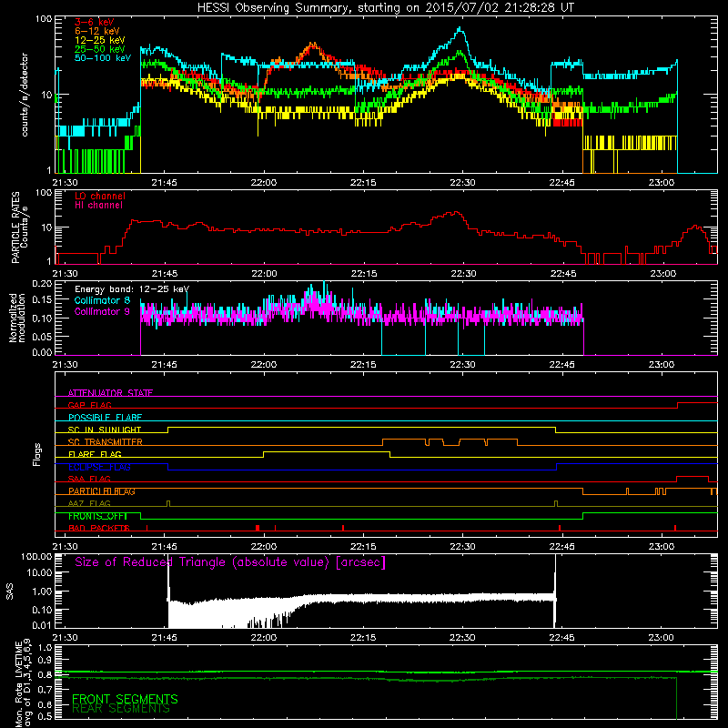Click the 'Energy band: 12-25 keV' label
This screenshot has height=728, width=728.
[132, 289]
